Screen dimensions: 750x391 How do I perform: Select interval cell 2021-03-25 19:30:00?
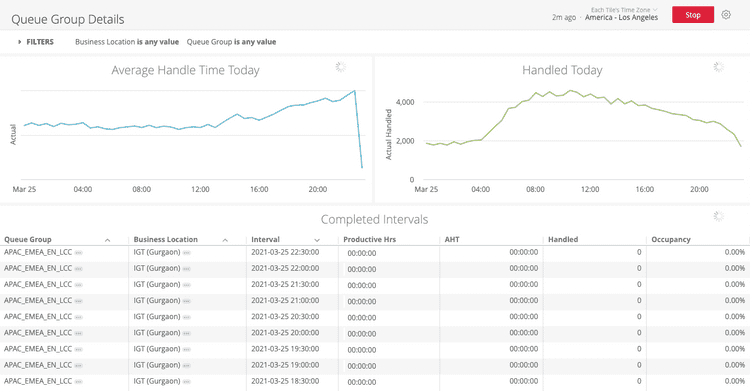[285, 349]
